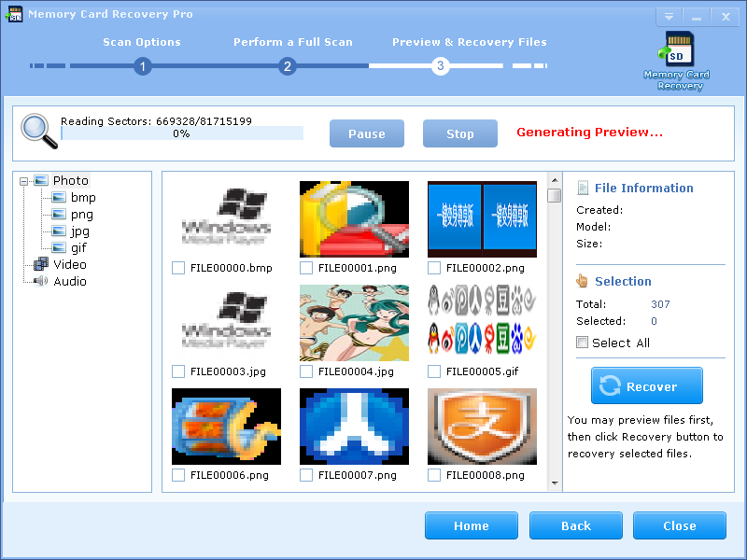This screenshot has width=747, height=560.
Task: Preview the FILE00000.bmp Windows Media Player thumbnail
Action: click(x=226, y=219)
